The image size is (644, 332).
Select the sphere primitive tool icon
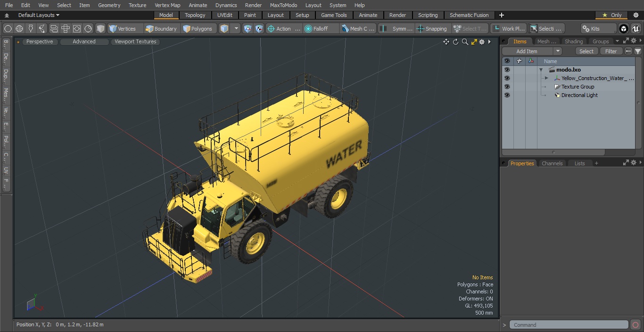[8, 29]
